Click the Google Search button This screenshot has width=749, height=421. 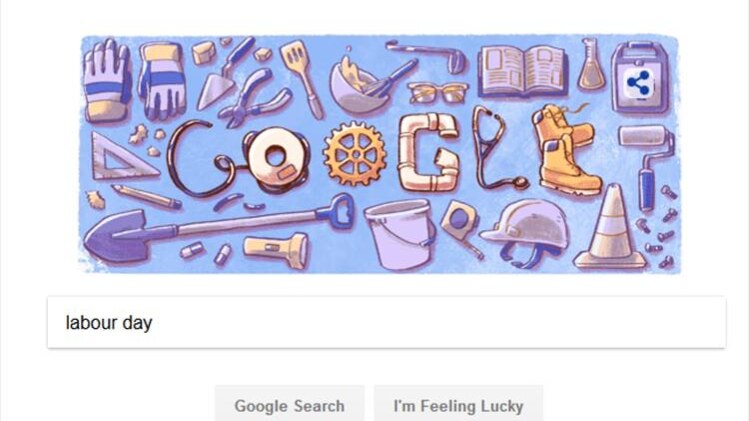tap(289, 405)
